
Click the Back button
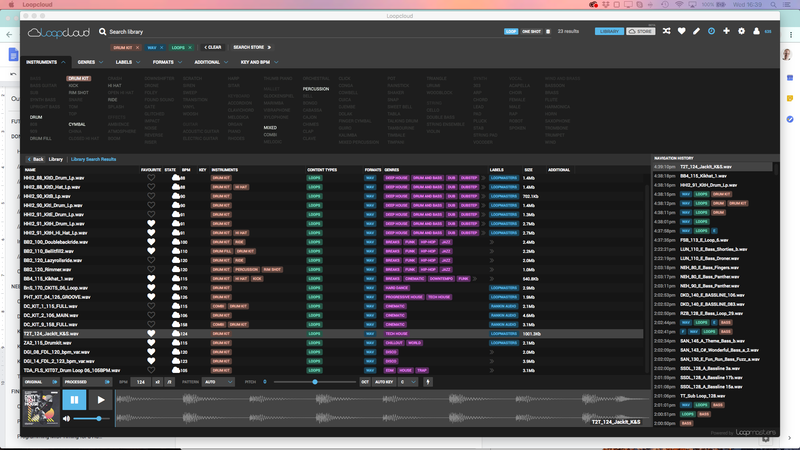[35, 159]
